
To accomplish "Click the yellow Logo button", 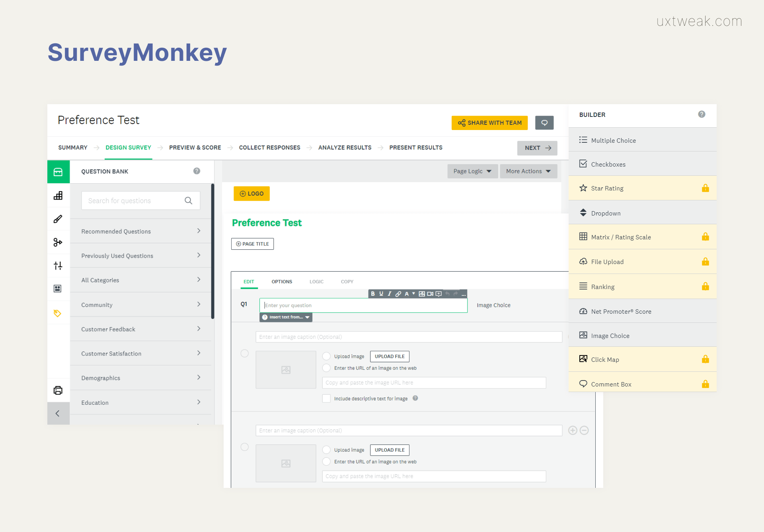I will (251, 194).
